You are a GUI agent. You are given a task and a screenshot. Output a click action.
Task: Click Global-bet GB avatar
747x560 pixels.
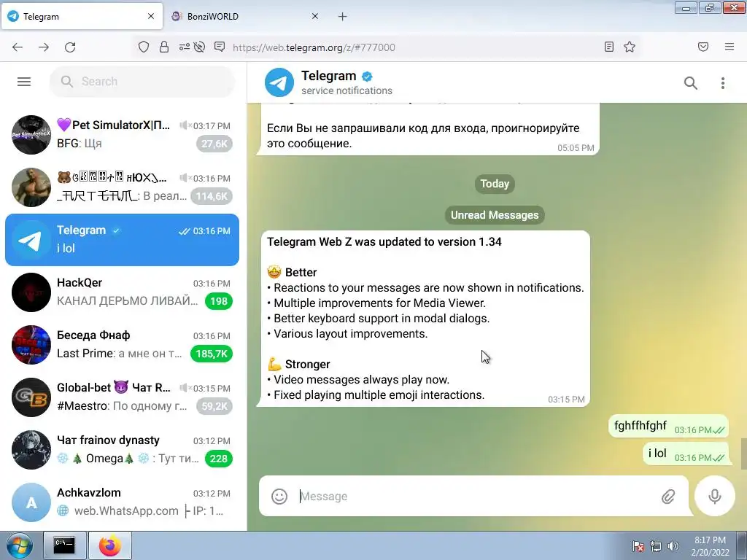(x=31, y=397)
